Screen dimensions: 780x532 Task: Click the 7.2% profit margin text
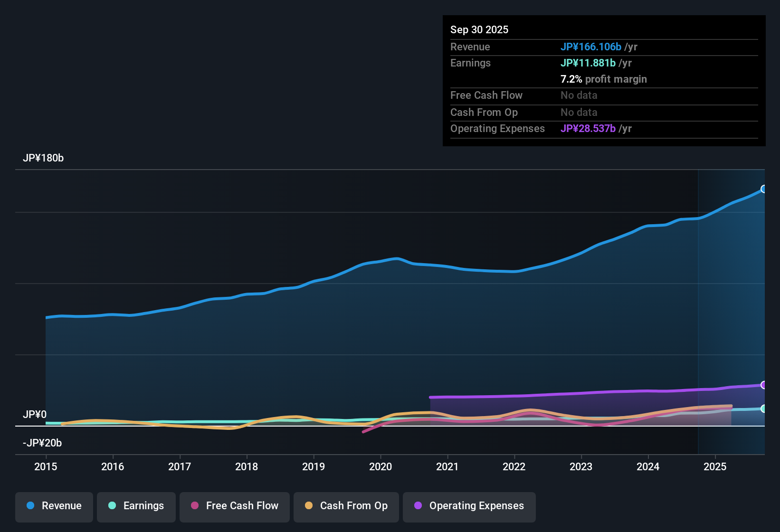coord(604,79)
